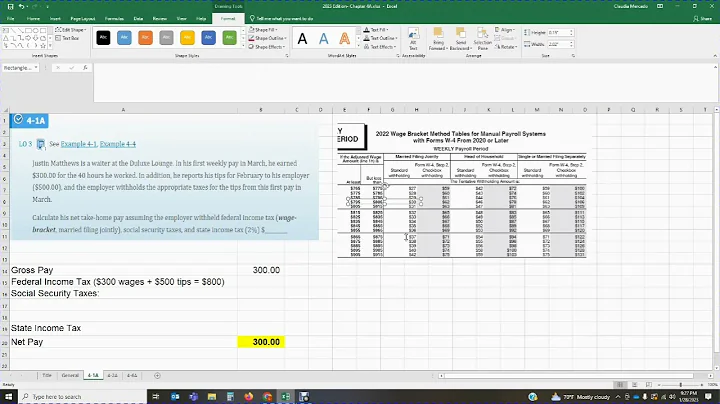The width and height of the screenshot is (720, 404).
Task: Apply the black Abc shape style
Action: click(103, 38)
